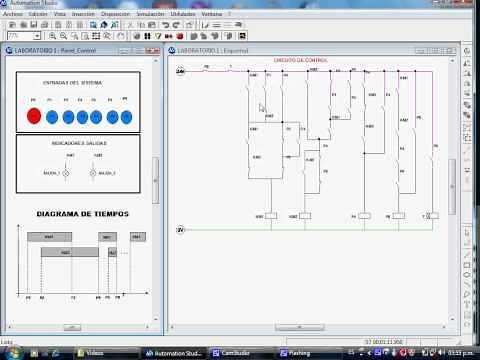Click the SALIDA_2 indicator lamp
This screenshot has height=360, width=480.
tap(93, 173)
